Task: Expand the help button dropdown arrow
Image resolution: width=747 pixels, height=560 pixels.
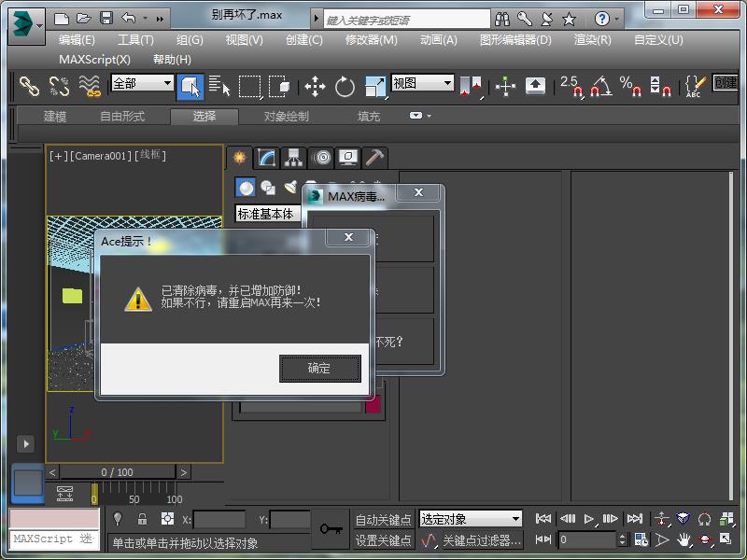Action: (617, 19)
